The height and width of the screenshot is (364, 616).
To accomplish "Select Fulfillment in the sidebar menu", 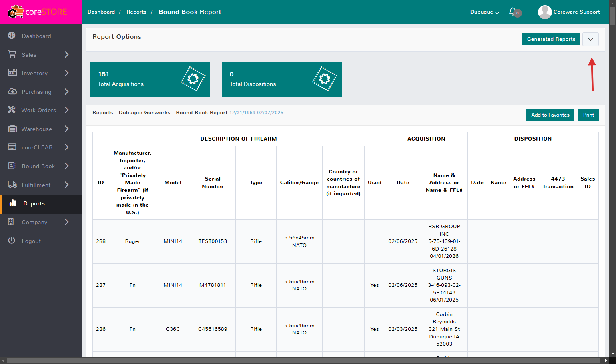I will point(41,185).
